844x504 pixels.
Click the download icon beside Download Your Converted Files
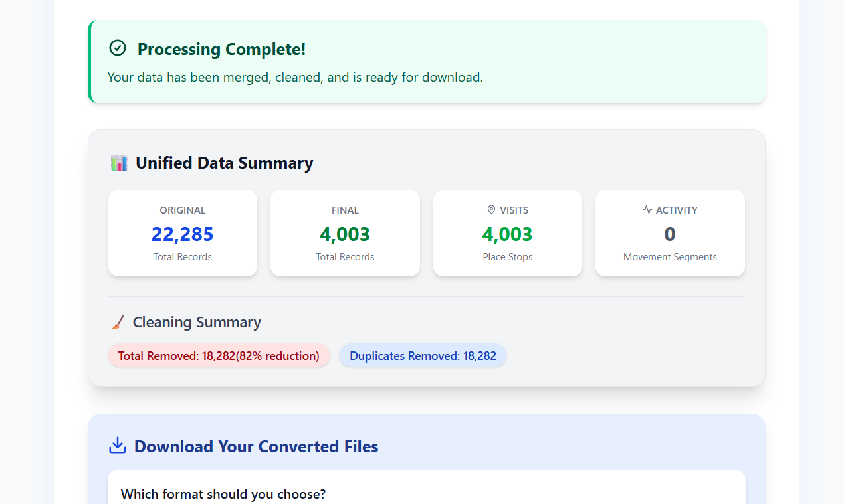click(117, 446)
